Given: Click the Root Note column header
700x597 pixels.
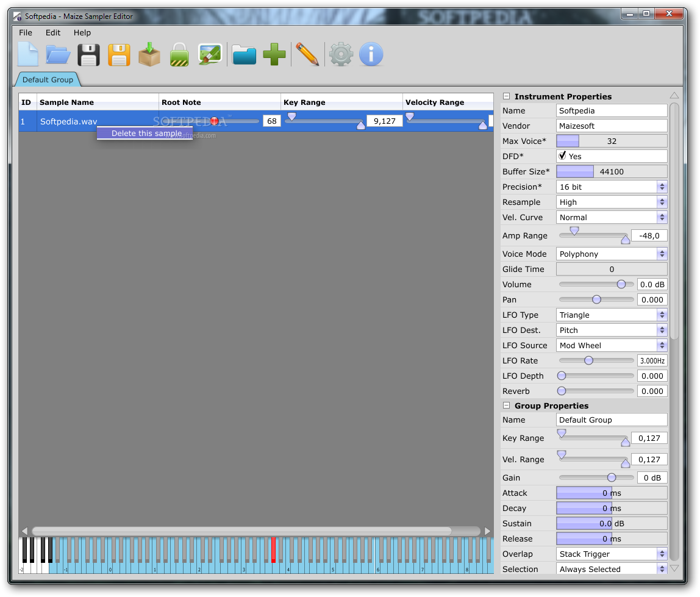Looking at the screenshot, I should pyautogui.click(x=220, y=102).
